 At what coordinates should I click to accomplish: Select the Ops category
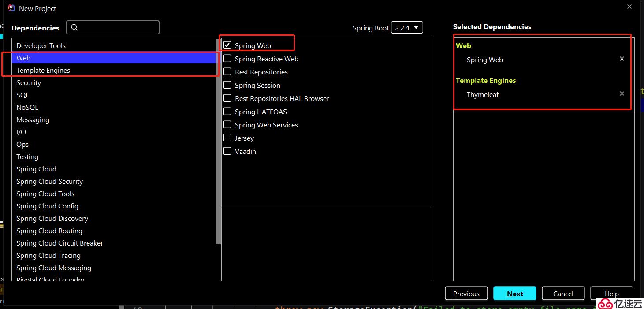click(x=114, y=144)
